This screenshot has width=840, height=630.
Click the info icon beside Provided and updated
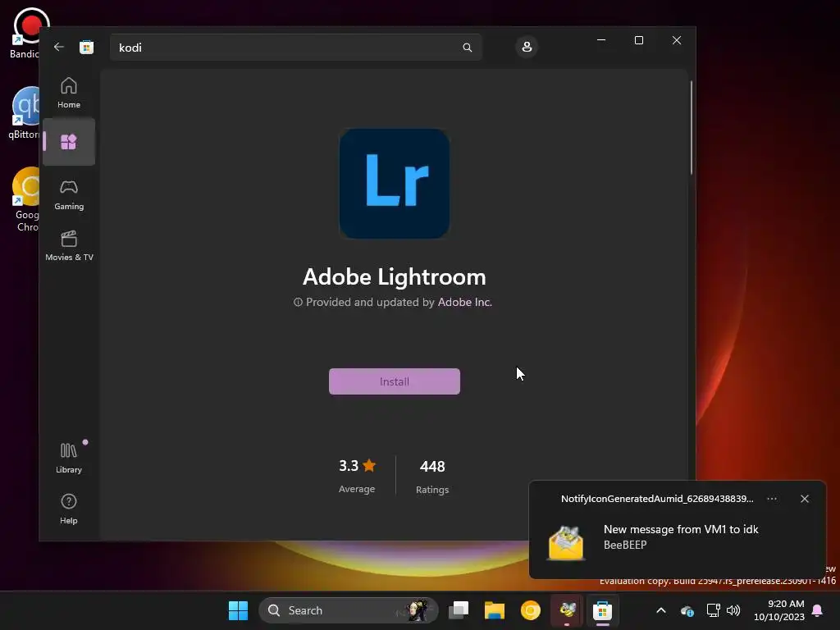(x=298, y=302)
